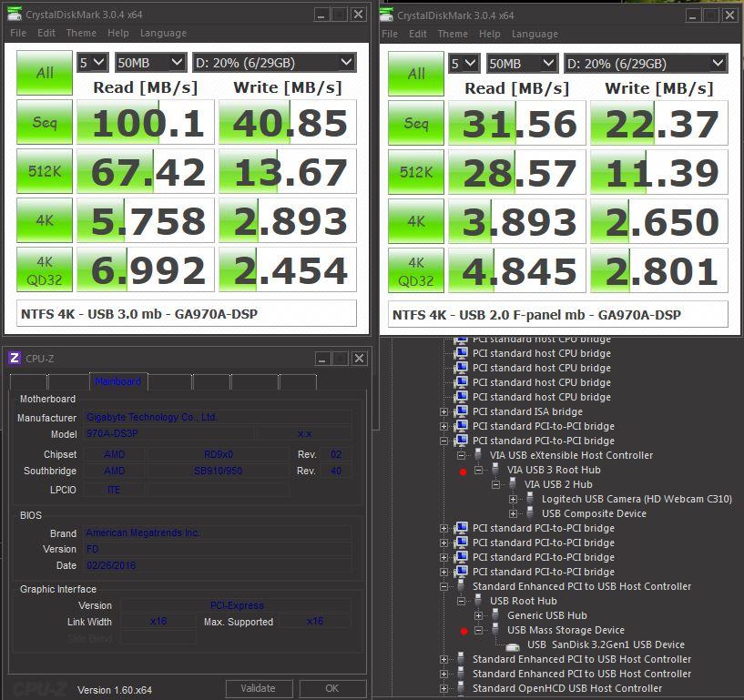Click the Logitech USB Camera device icon

[x=530, y=499]
